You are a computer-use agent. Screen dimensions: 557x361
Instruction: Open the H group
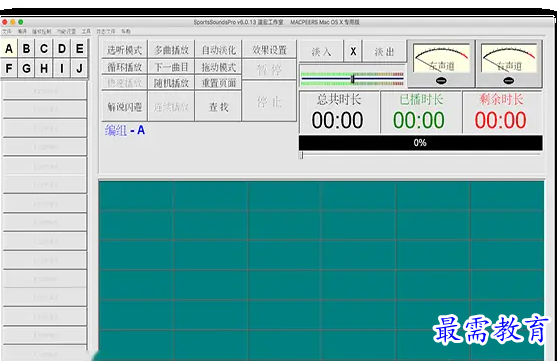coord(44,68)
